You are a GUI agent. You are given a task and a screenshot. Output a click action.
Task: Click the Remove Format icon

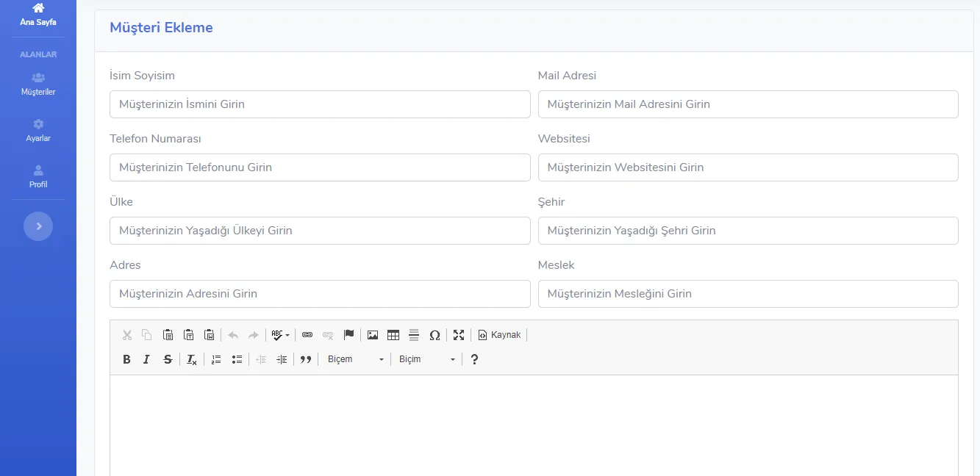click(x=191, y=359)
